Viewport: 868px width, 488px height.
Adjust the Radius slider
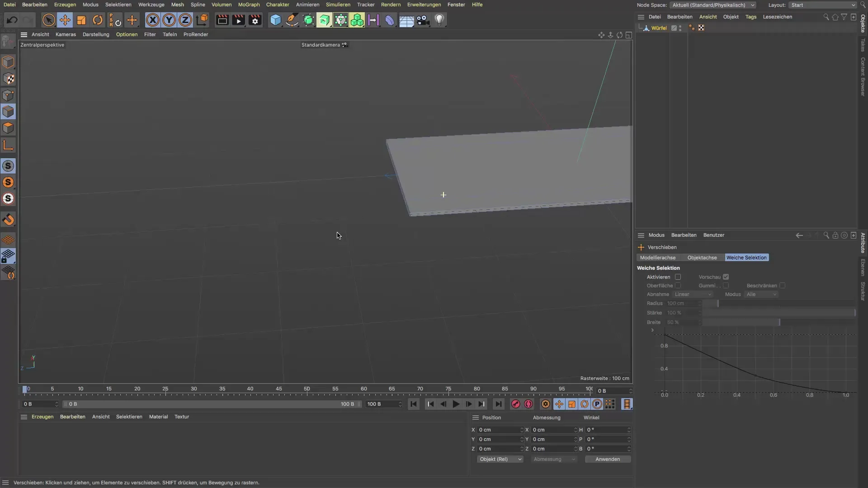point(778,304)
